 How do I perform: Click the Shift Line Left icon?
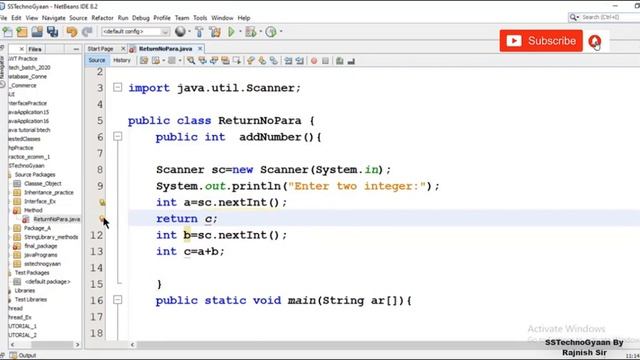click(x=288, y=61)
